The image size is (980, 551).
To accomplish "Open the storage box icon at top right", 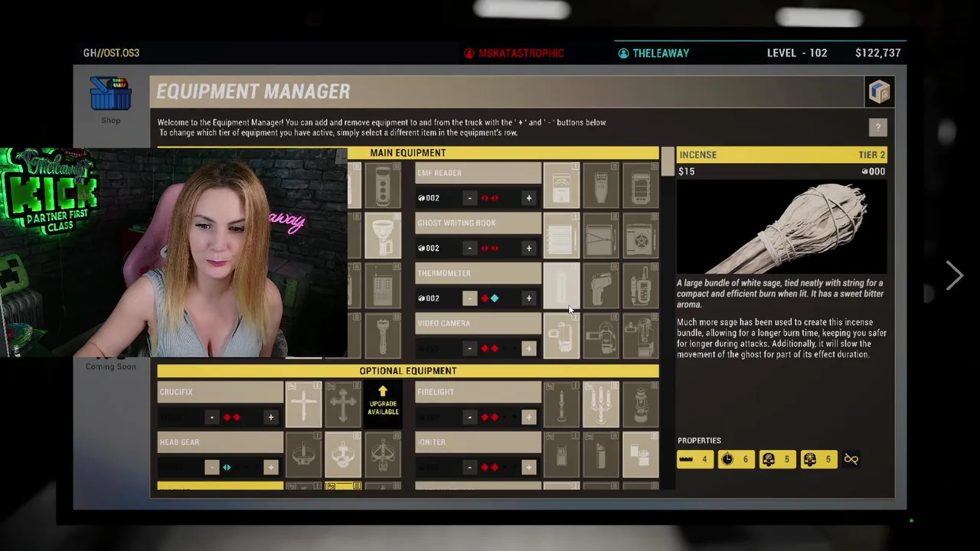I will [x=879, y=91].
